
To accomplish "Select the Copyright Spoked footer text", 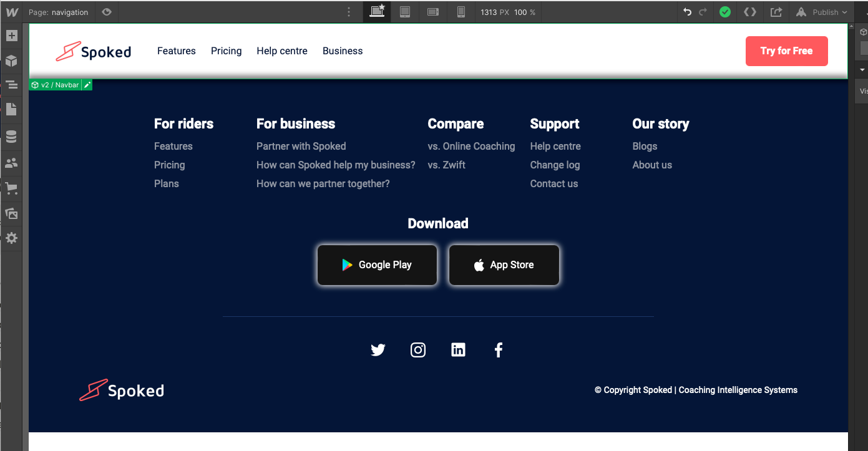I will pyautogui.click(x=696, y=390).
